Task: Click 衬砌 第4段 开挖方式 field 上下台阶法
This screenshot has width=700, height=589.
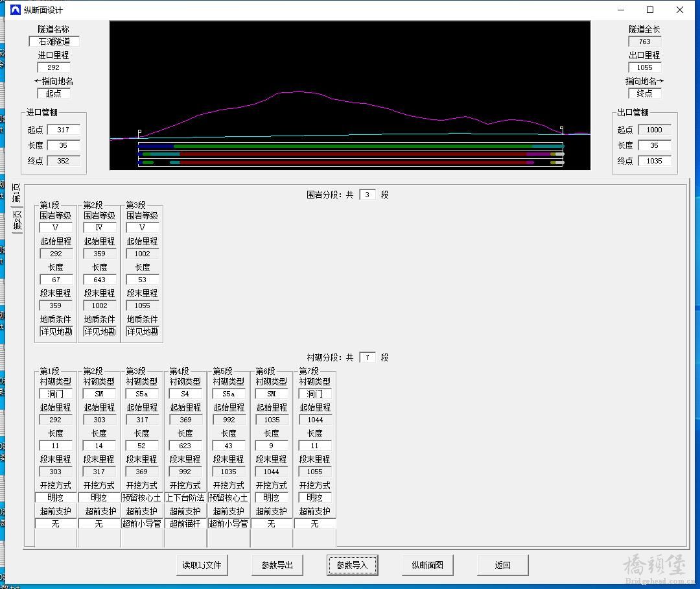Action: pos(185,498)
